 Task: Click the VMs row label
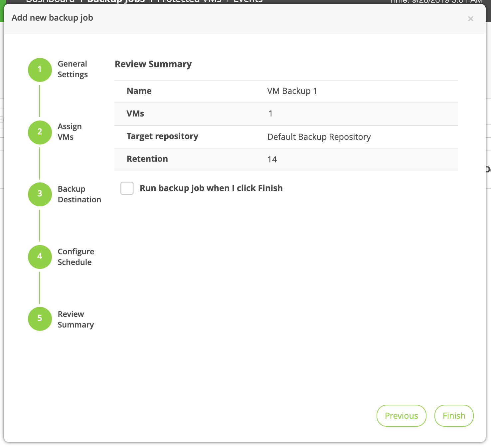pyautogui.click(x=135, y=113)
